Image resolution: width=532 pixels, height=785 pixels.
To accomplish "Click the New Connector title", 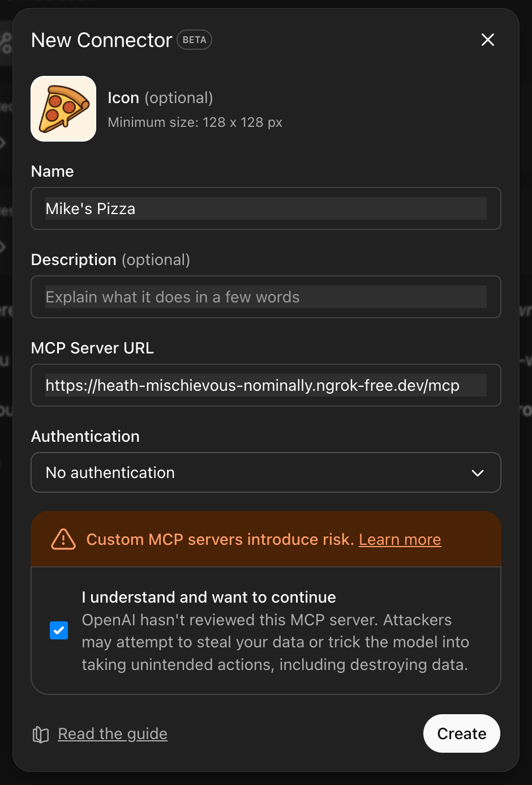I will coord(102,40).
